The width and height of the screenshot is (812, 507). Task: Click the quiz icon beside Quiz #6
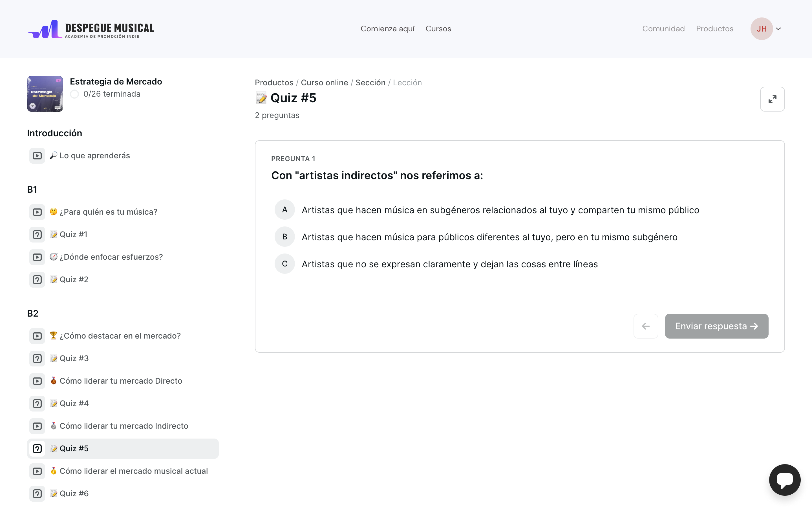tap(37, 493)
